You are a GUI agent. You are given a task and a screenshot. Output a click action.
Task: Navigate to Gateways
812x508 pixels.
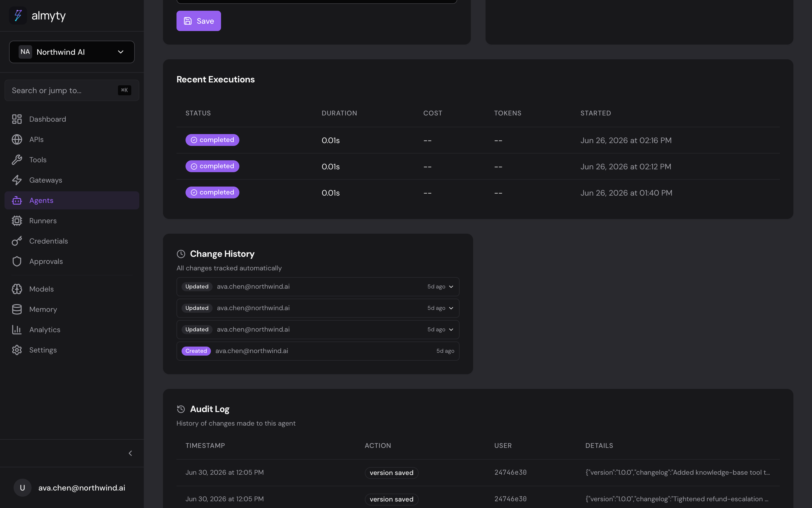(x=72, y=180)
